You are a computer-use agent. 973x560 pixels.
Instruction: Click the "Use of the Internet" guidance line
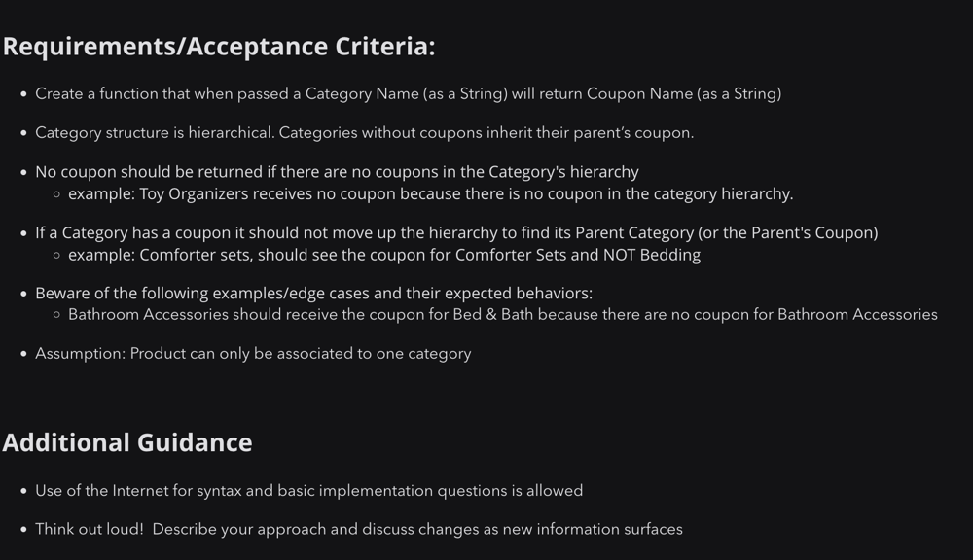(x=308, y=491)
